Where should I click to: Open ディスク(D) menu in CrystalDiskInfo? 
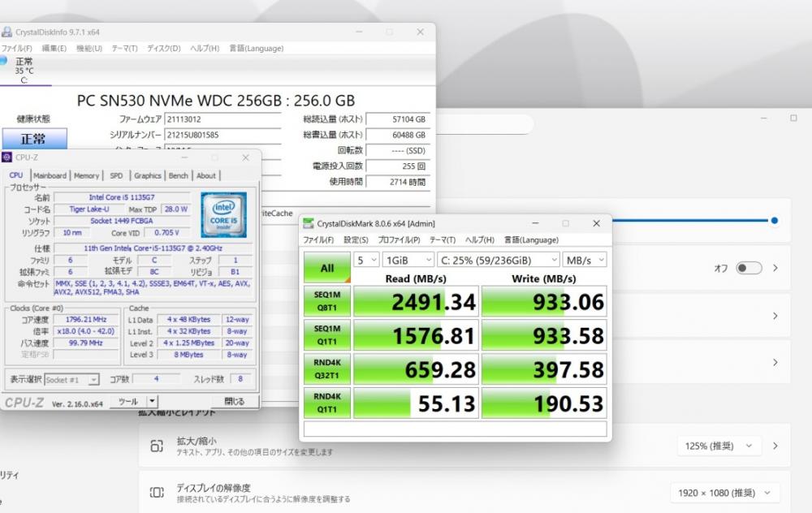pyautogui.click(x=164, y=48)
